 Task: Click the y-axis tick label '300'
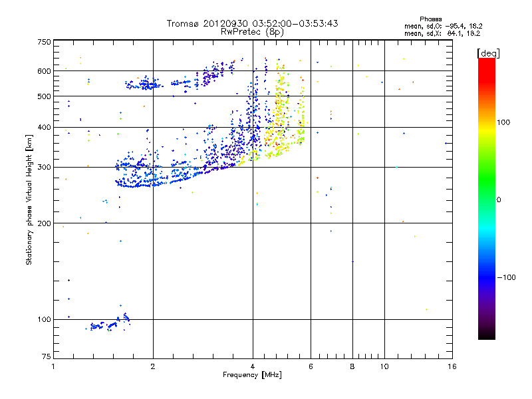point(44,168)
